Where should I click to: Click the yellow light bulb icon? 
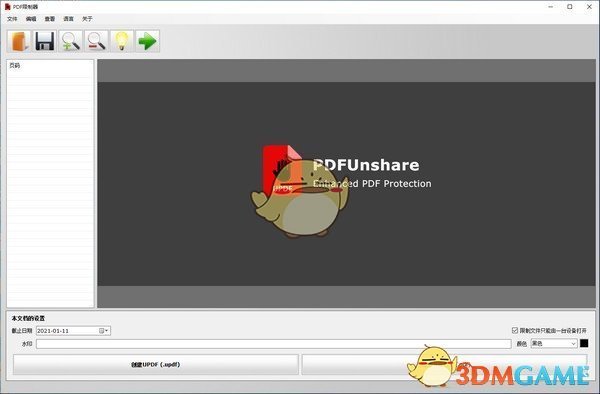coord(122,41)
